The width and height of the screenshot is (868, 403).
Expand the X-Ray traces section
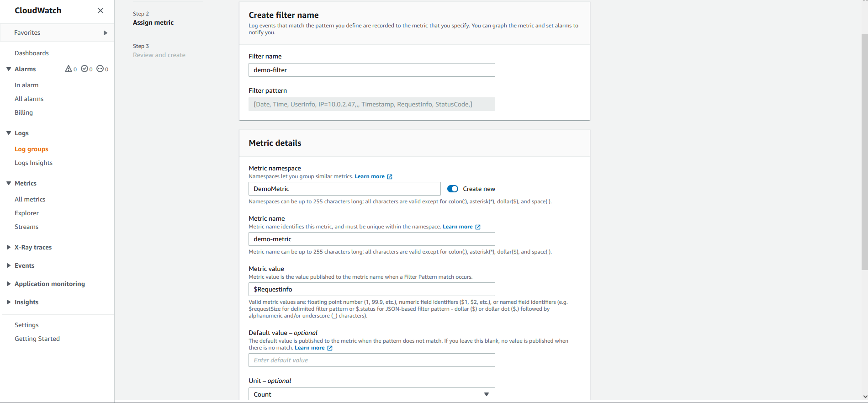(x=9, y=247)
